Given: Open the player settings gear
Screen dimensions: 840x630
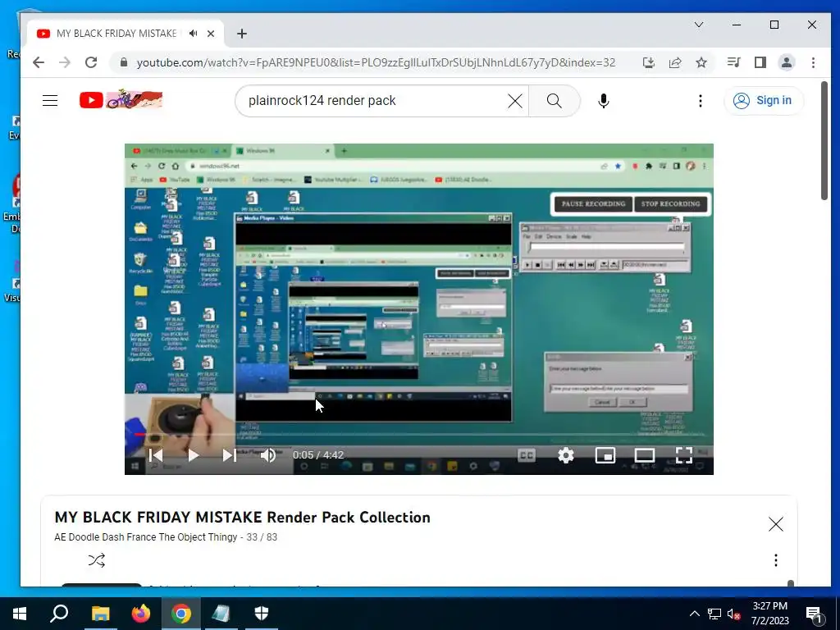Looking at the screenshot, I should click(566, 455).
